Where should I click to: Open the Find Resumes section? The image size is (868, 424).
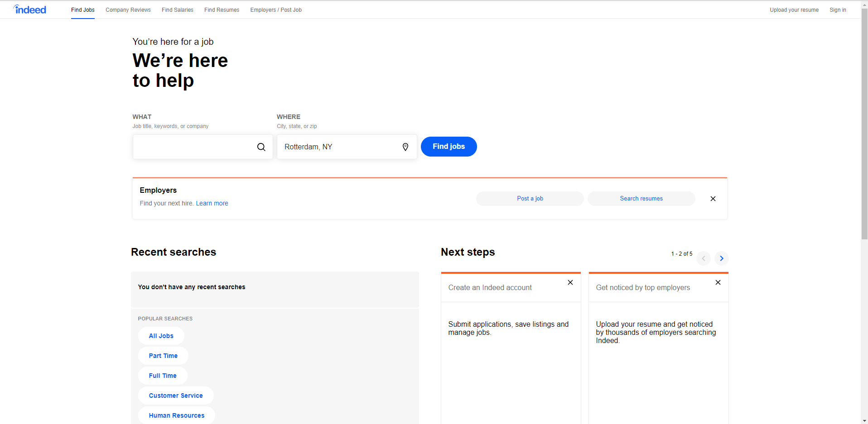[x=222, y=10]
